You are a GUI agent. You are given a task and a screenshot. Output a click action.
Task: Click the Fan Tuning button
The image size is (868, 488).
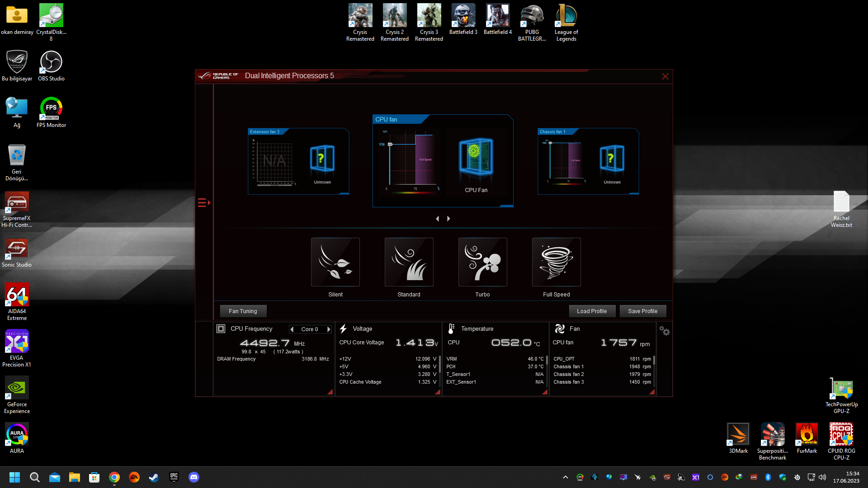(x=243, y=311)
